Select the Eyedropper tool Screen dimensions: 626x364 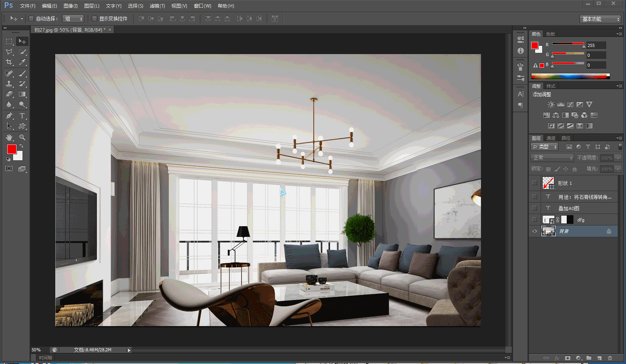[22, 62]
